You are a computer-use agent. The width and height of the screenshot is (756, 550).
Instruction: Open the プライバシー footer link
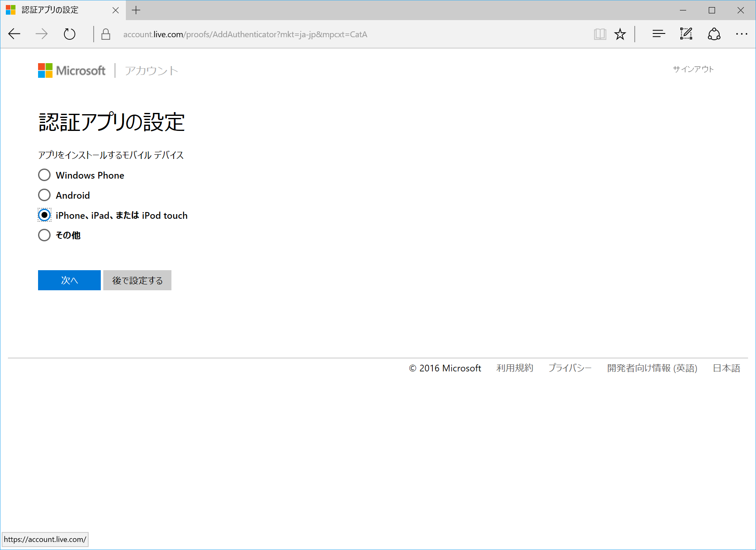570,368
